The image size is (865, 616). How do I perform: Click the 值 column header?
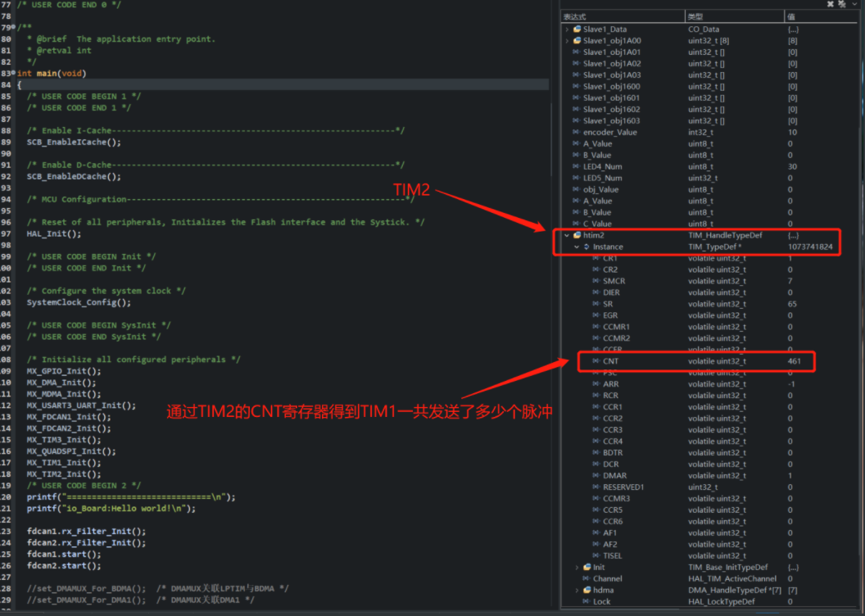point(790,16)
